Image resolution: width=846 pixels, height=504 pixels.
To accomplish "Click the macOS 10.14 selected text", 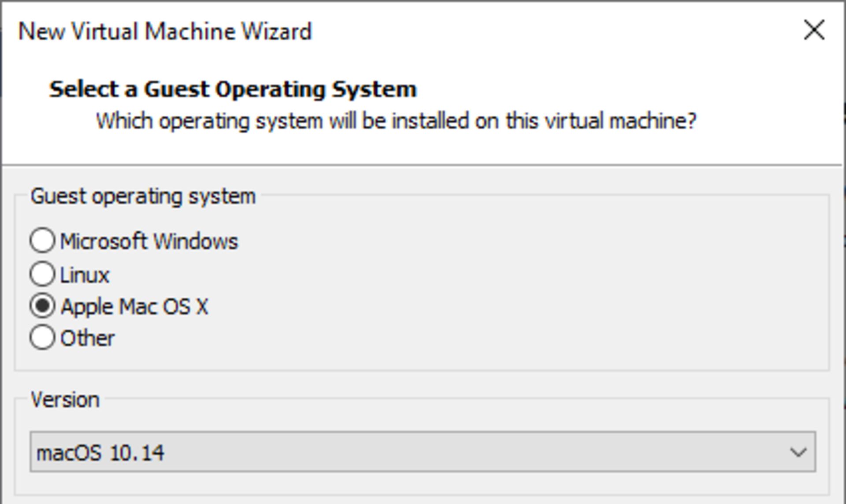I will (x=100, y=453).
